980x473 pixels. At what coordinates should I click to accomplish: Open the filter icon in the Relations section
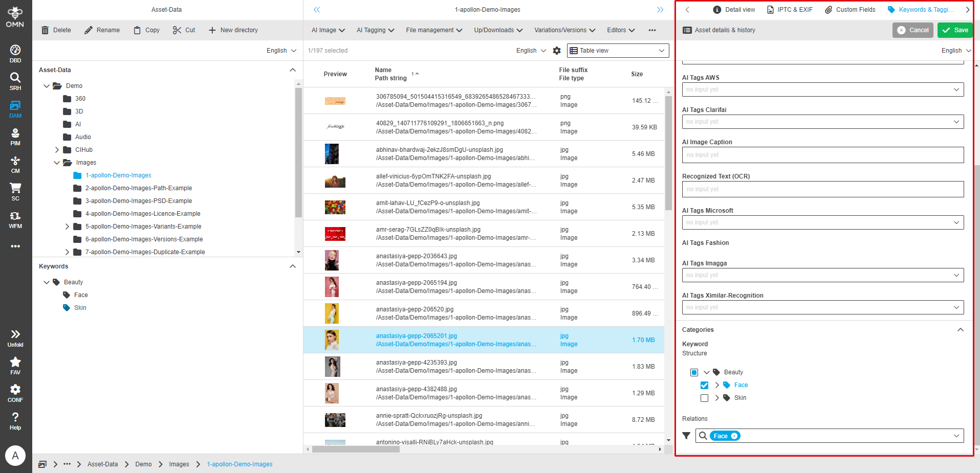[x=686, y=435]
